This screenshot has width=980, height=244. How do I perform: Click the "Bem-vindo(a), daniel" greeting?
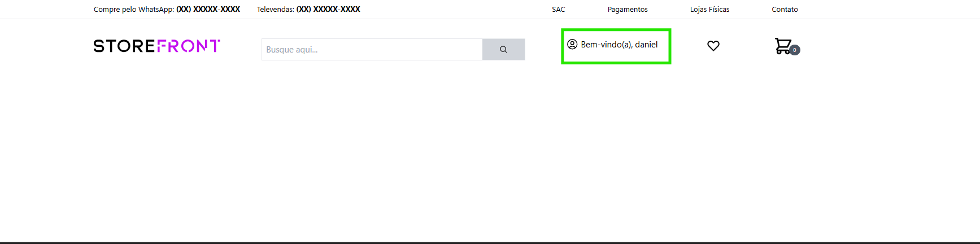point(619,45)
